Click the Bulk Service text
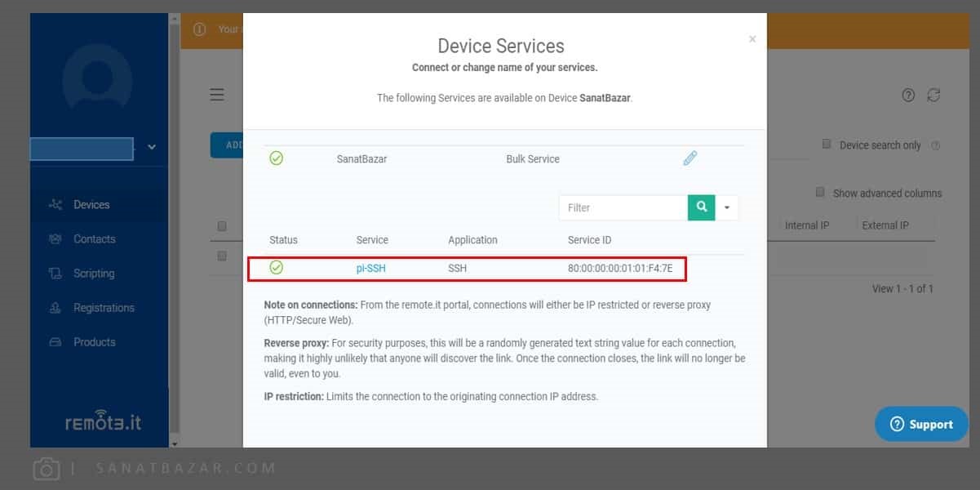The image size is (980, 490). pos(533,159)
